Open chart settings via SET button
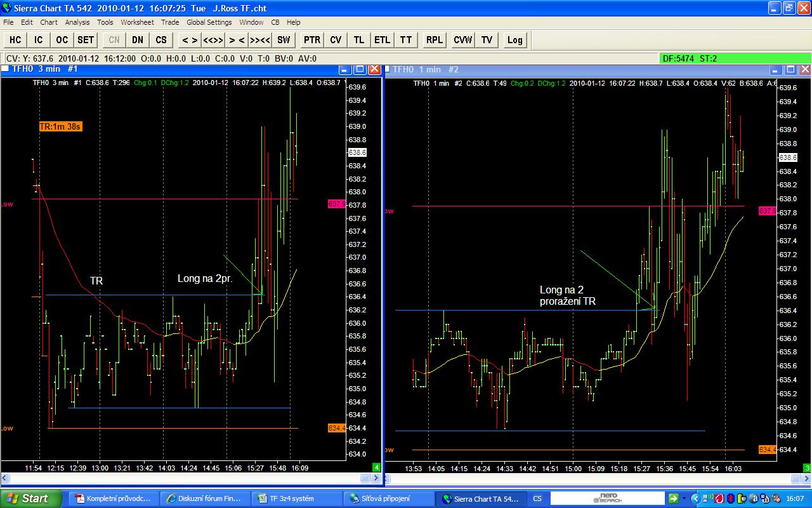Viewport: 812px width, 508px height. (x=86, y=39)
